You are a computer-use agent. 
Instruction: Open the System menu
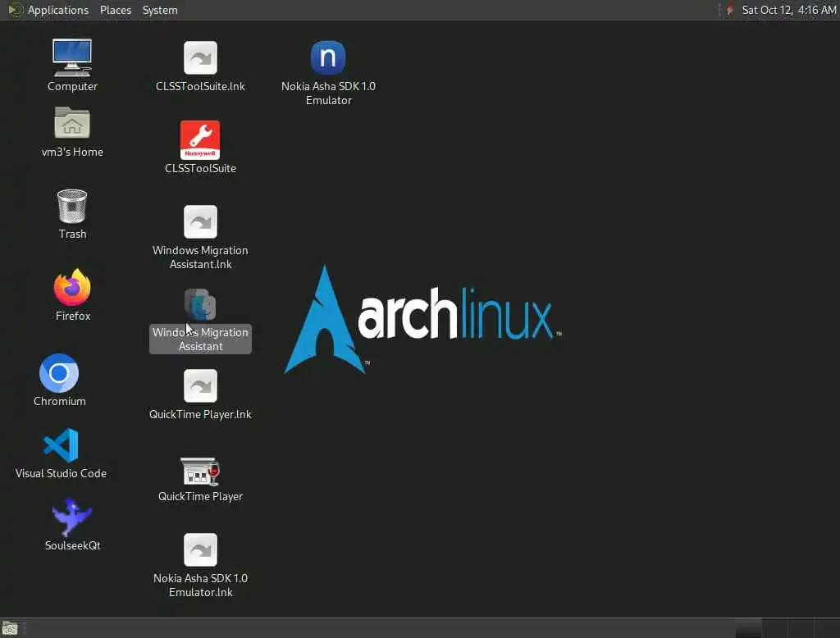[x=160, y=10]
